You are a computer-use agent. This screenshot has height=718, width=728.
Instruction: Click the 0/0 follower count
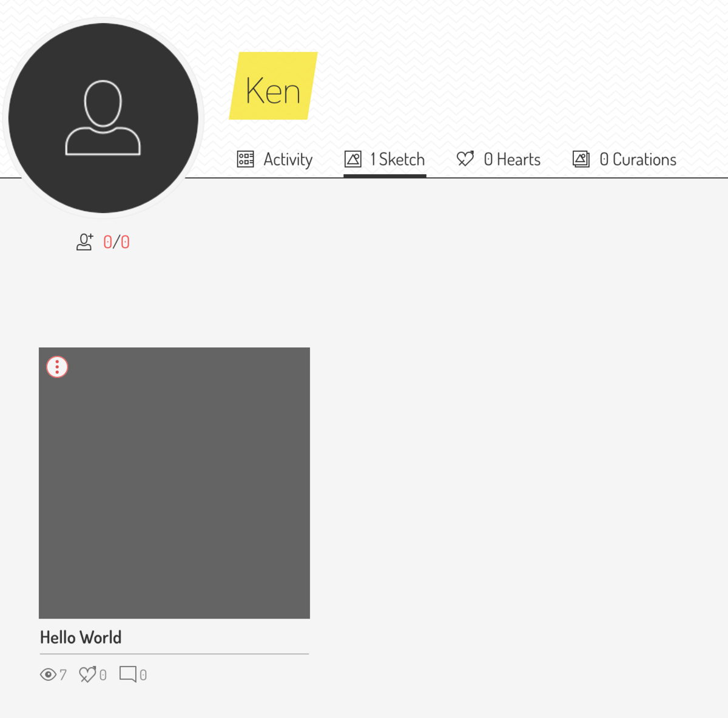click(x=116, y=241)
